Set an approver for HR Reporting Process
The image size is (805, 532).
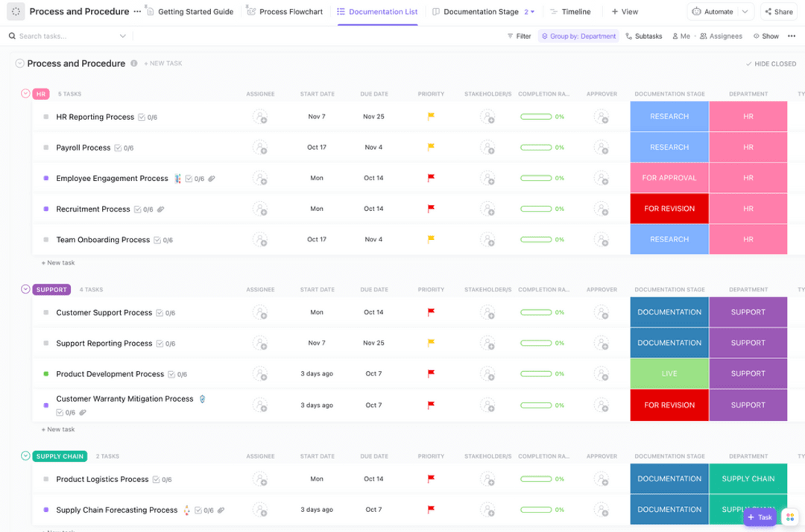coord(602,117)
